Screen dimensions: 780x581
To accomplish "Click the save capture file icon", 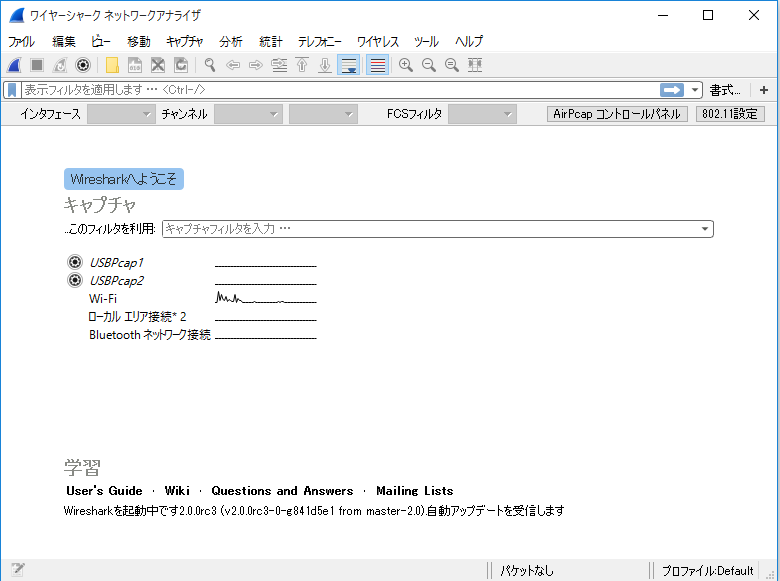I will coord(135,65).
